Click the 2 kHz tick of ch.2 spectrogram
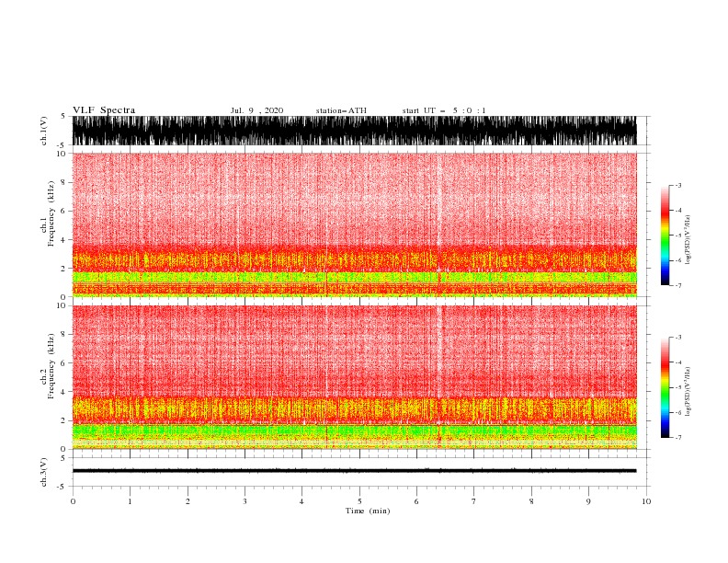The height and width of the screenshot is (563, 728). [x=63, y=420]
